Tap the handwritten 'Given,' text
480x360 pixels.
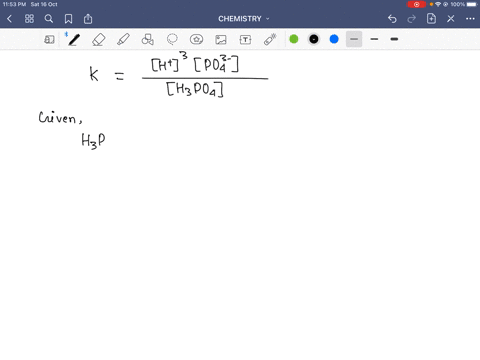(x=60, y=118)
